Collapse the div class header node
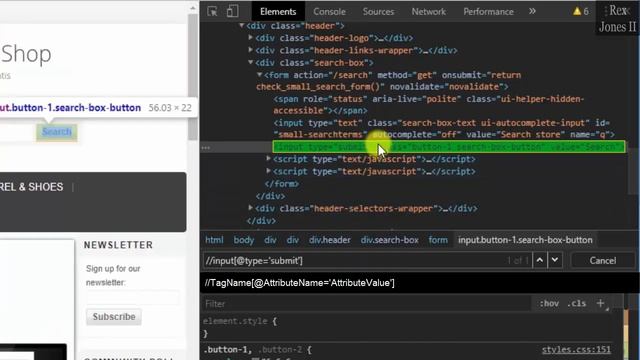 [x=242, y=26]
